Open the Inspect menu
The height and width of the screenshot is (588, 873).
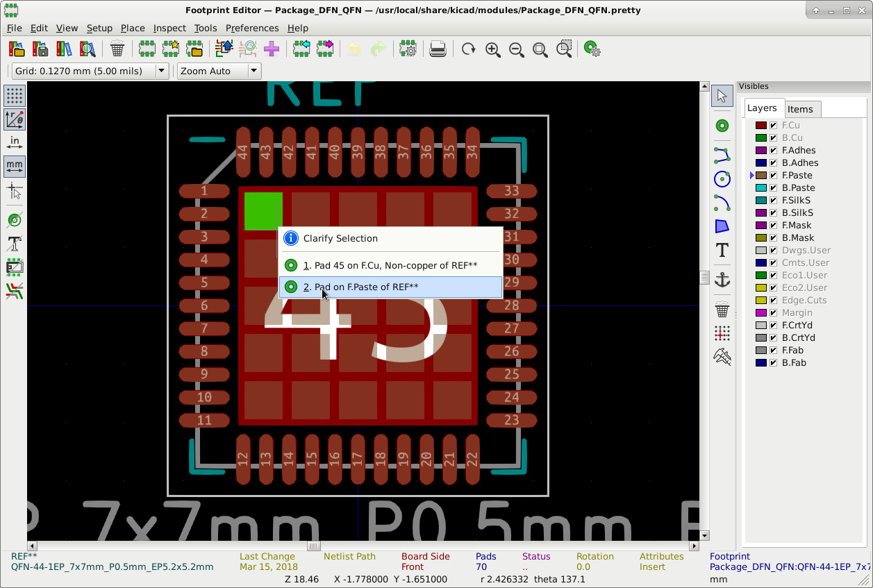pyautogui.click(x=169, y=28)
